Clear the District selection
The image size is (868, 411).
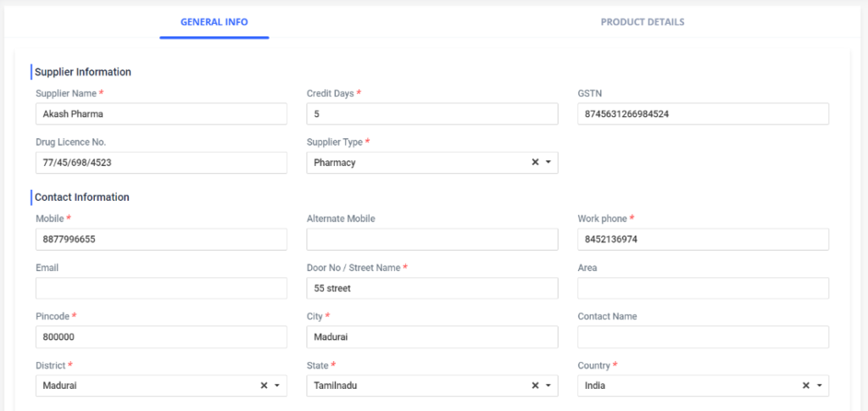[x=264, y=386]
